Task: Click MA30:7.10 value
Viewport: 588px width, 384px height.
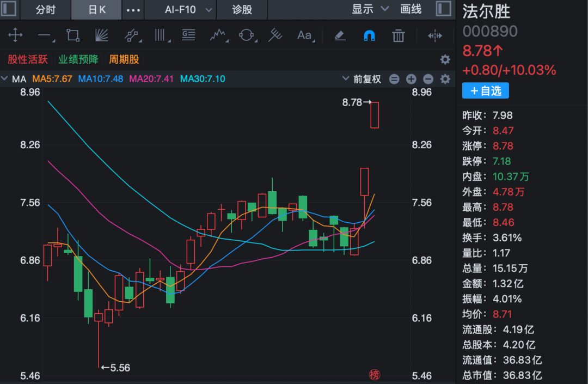Action: tap(203, 79)
